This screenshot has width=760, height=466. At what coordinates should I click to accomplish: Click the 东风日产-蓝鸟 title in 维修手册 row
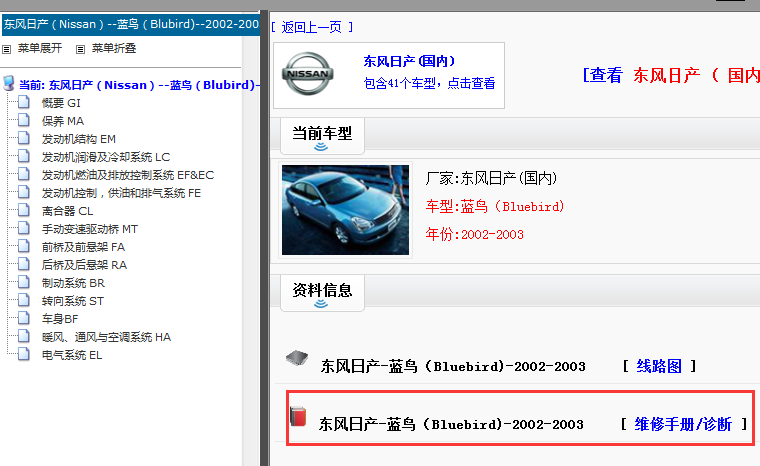tap(451, 424)
